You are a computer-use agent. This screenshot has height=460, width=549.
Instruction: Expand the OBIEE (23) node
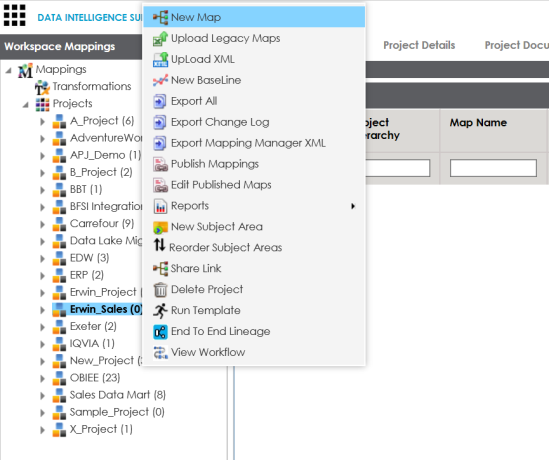coord(42,379)
